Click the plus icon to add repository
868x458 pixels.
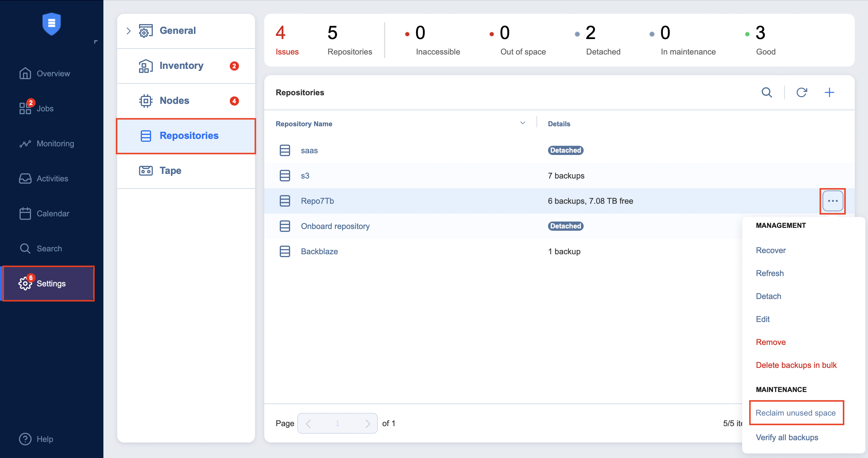[829, 92]
